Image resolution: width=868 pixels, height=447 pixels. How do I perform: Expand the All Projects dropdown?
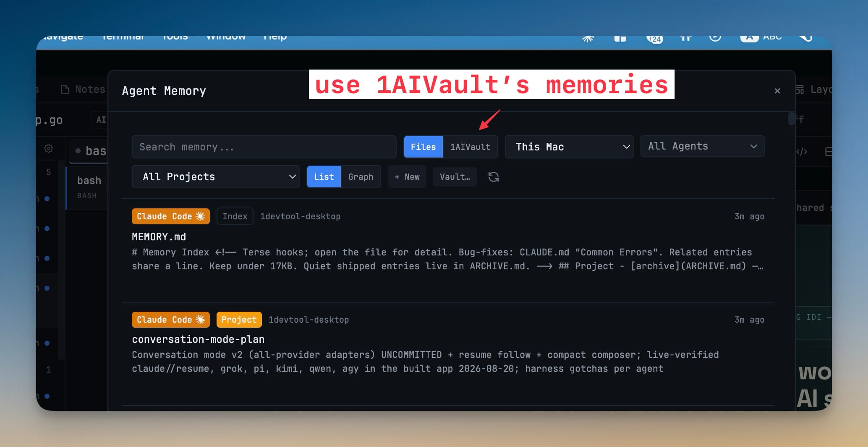[215, 177]
